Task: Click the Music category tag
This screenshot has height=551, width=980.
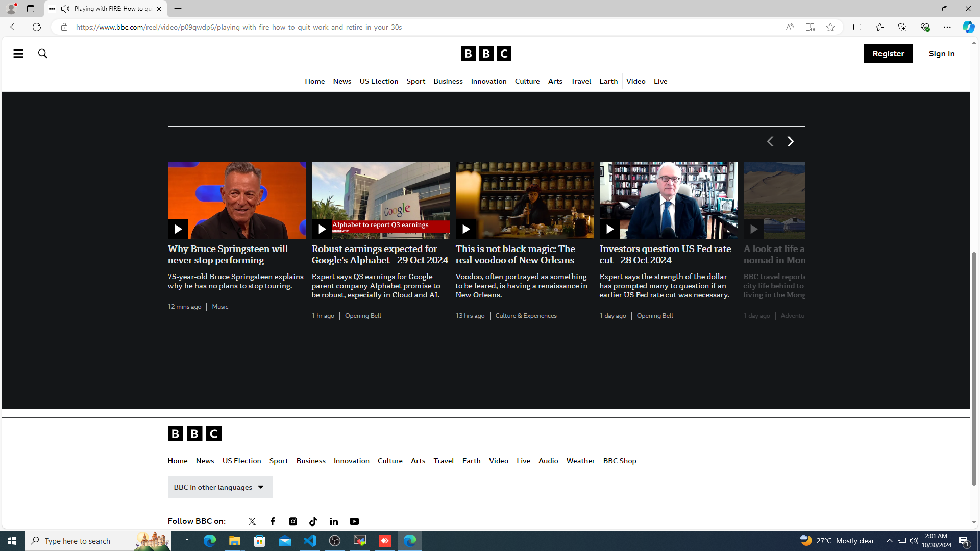Action: coord(220,307)
